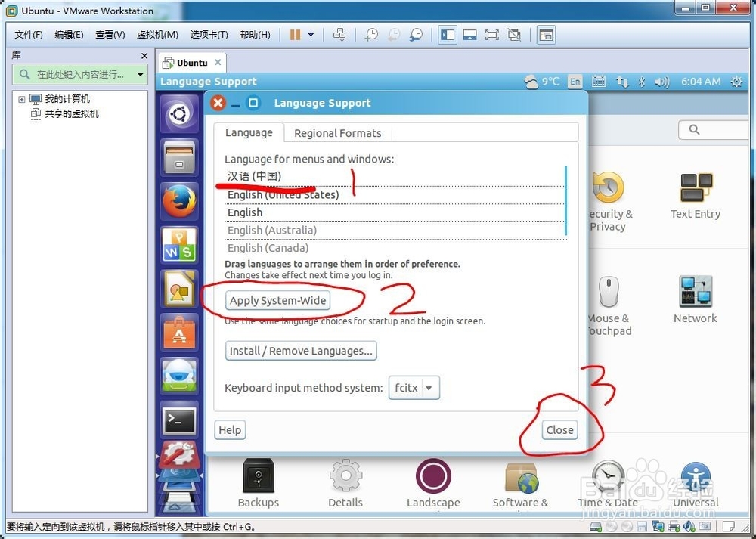Open dropdown arrow next to pause button
Image resolution: width=756 pixels, height=539 pixels.
311,35
